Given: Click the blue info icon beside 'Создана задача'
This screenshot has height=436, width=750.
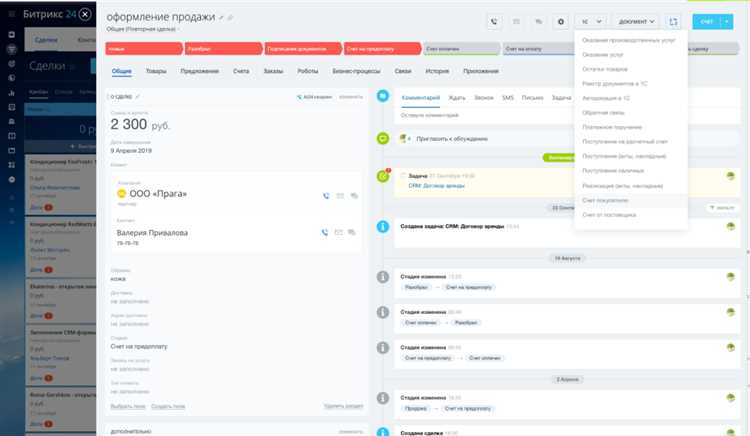Looking at the screenshot, I should pos(383,227).
